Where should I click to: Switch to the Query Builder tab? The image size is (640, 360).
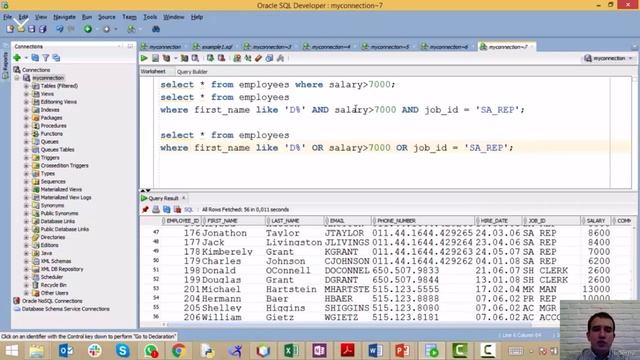[192, 72]
